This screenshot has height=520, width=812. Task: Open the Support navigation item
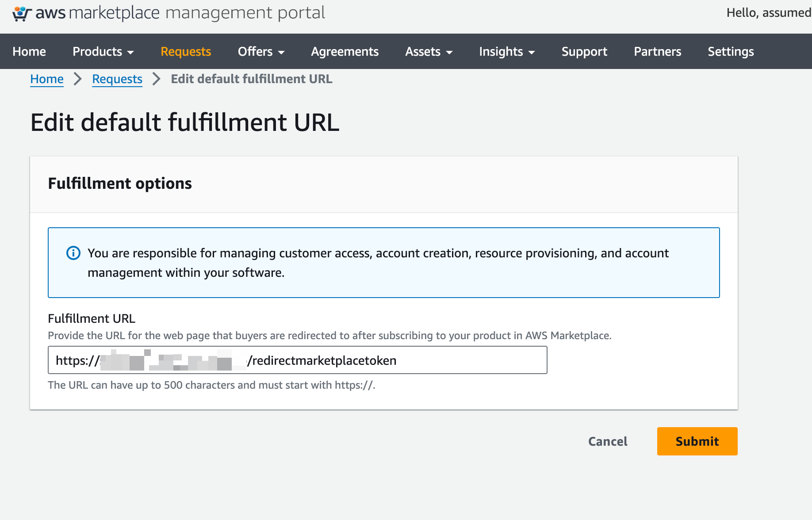click(x=584, y=51)
